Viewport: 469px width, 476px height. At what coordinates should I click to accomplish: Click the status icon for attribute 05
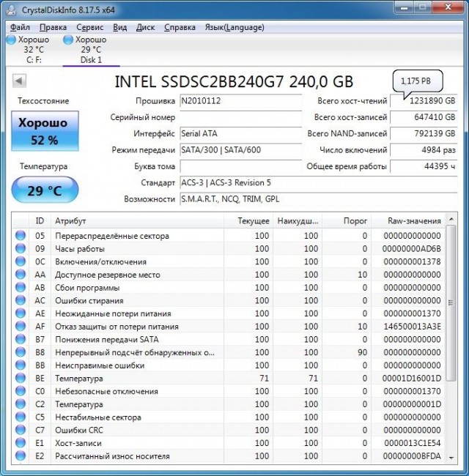(21, 236)
